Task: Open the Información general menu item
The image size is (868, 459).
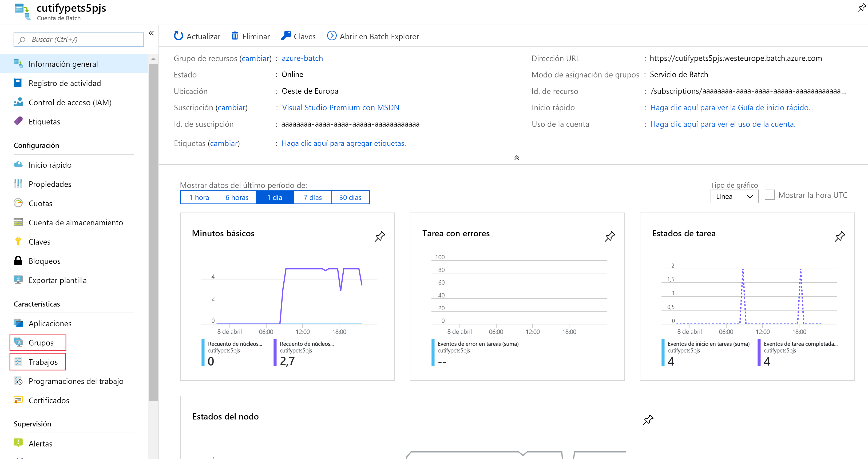Action: (74, 64)
